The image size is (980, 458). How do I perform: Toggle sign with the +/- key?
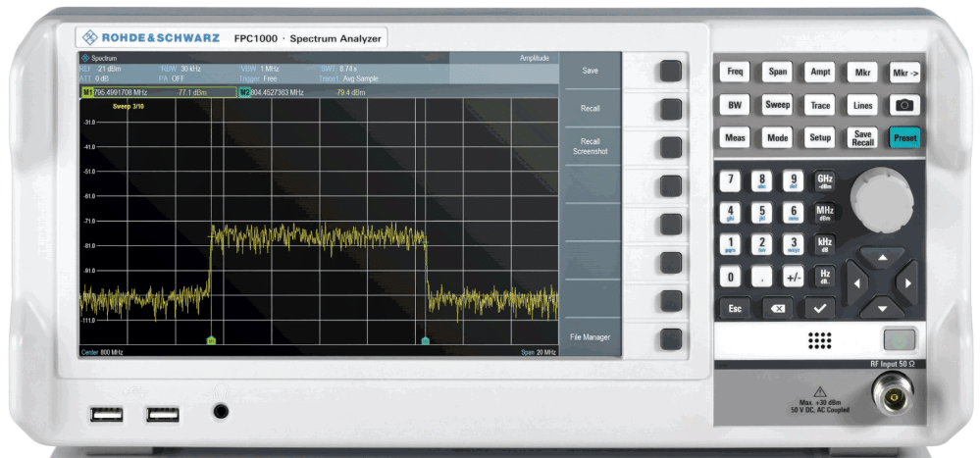(794, 278)
